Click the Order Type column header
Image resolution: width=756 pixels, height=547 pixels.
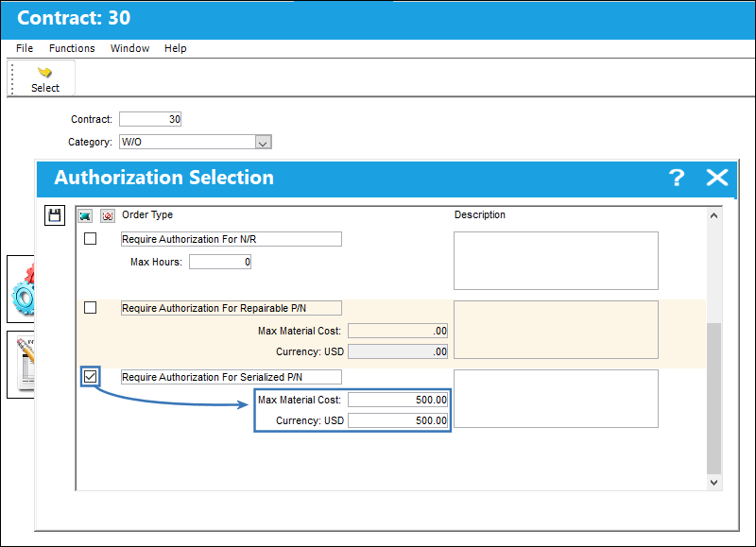(147, 215)
